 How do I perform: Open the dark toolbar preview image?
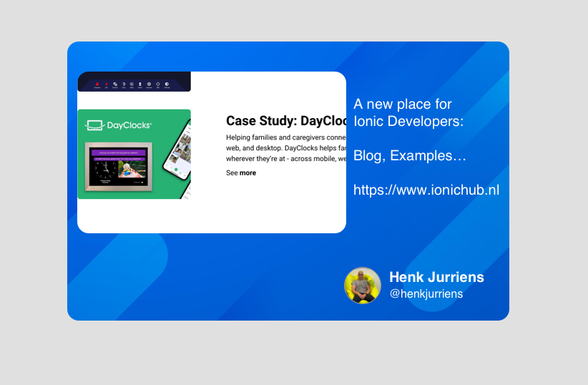click(134, 82)
